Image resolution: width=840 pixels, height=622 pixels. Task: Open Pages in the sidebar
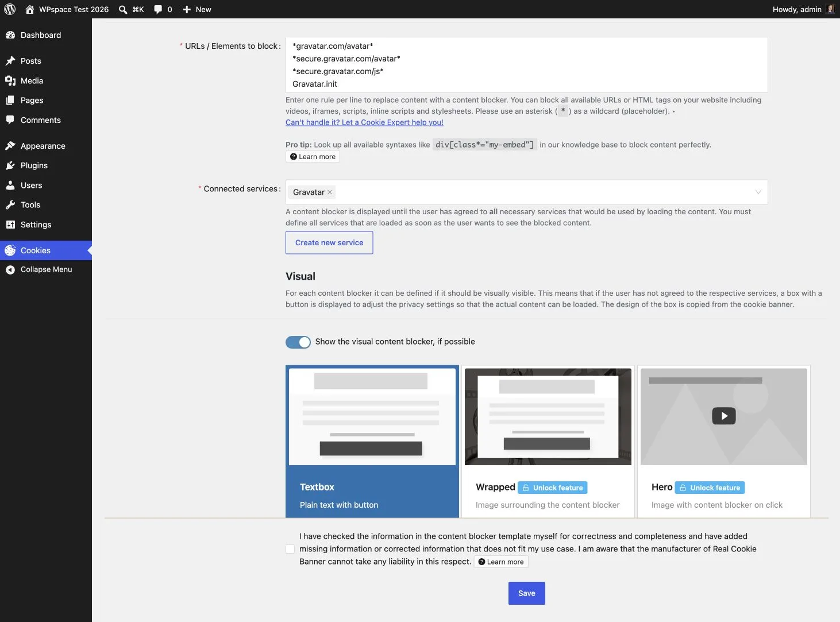pyautogui.click(x=46, y=100)
